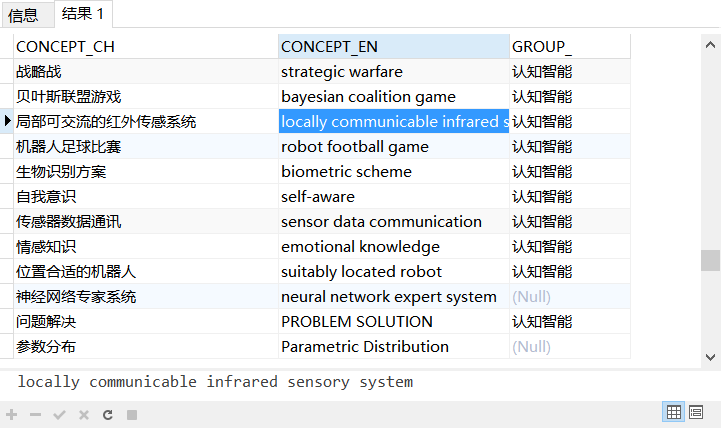The width and height of the screenshot is (721, 428).
Task: Click the discard changes X icon
Action: pos(83,414)
